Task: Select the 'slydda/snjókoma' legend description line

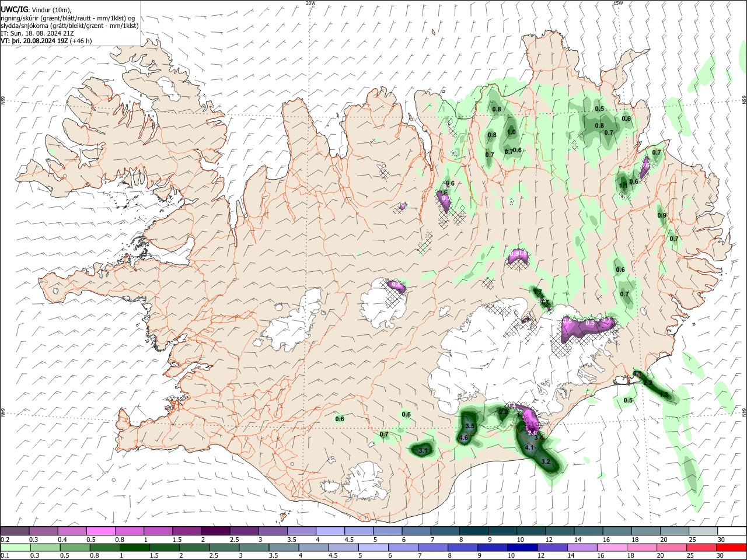Action: pyautogui.click(x=69, y=25)
